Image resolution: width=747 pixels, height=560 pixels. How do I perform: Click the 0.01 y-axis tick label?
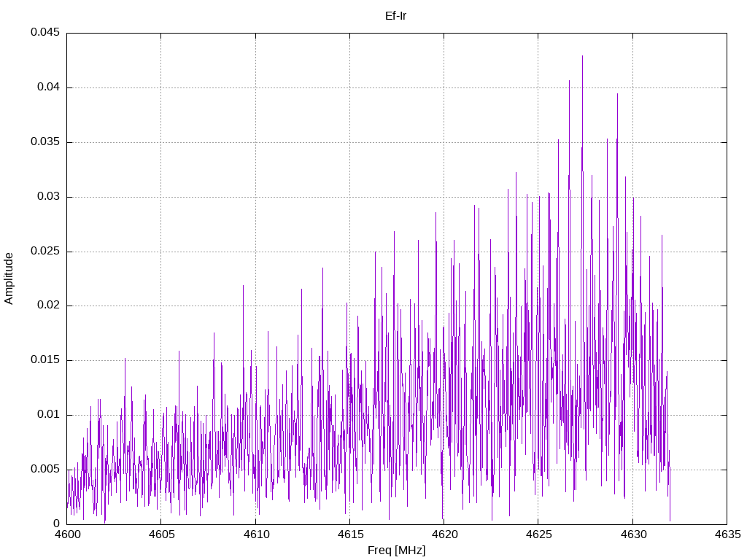tap(49, 414)
